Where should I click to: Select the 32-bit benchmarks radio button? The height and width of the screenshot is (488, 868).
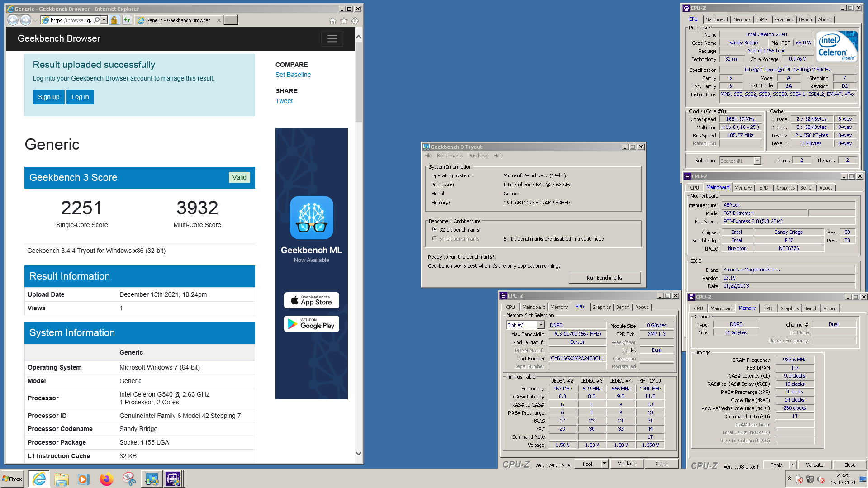434,230
